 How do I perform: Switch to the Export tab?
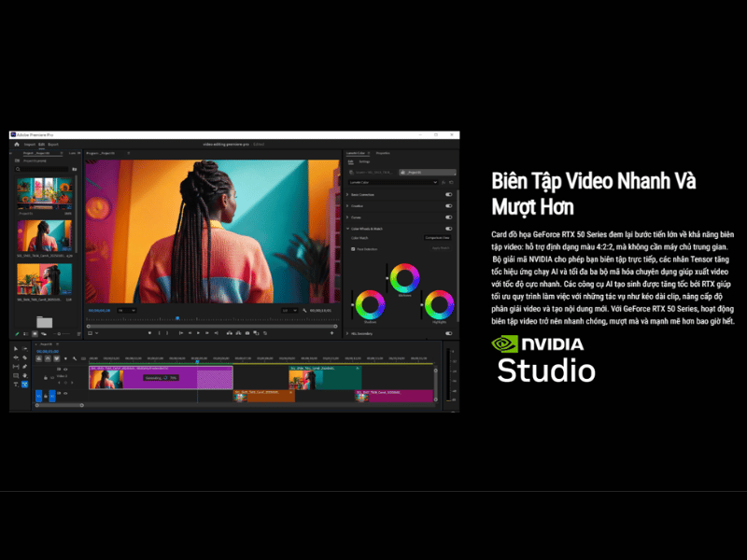pos(53,145)
